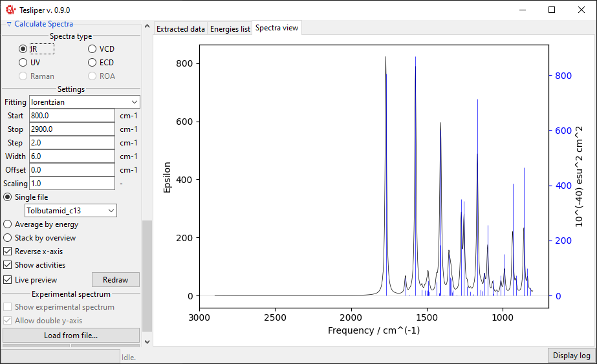Maximize the Tesliper window

pos(552,10)
